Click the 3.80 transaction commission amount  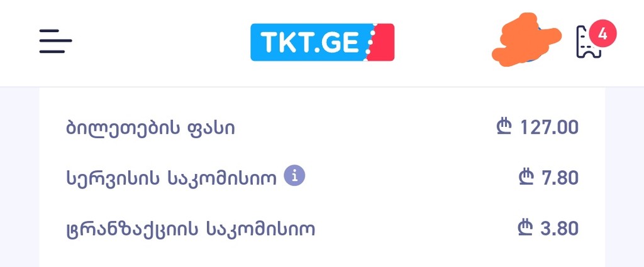560,228
